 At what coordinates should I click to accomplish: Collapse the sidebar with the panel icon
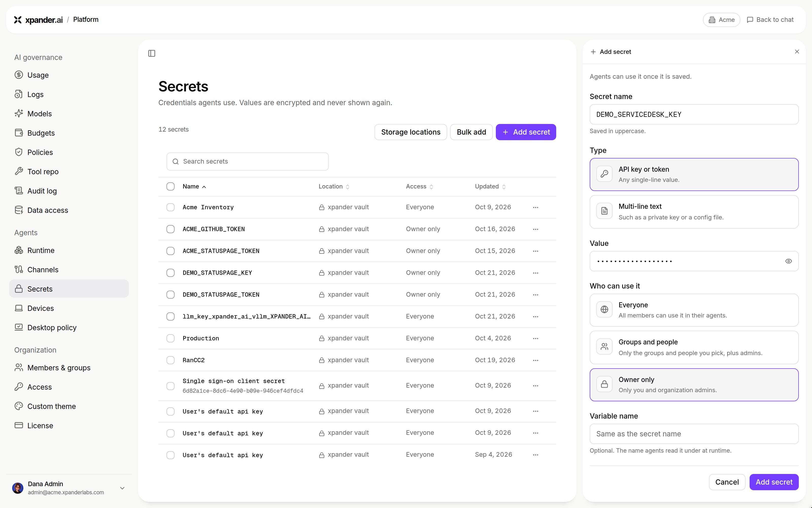(152, 53)
